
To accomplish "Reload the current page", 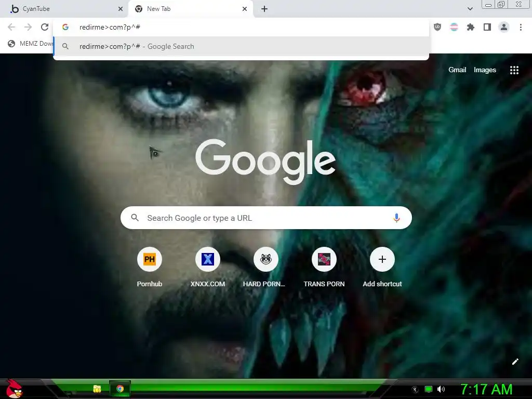I will click(45, 27).
